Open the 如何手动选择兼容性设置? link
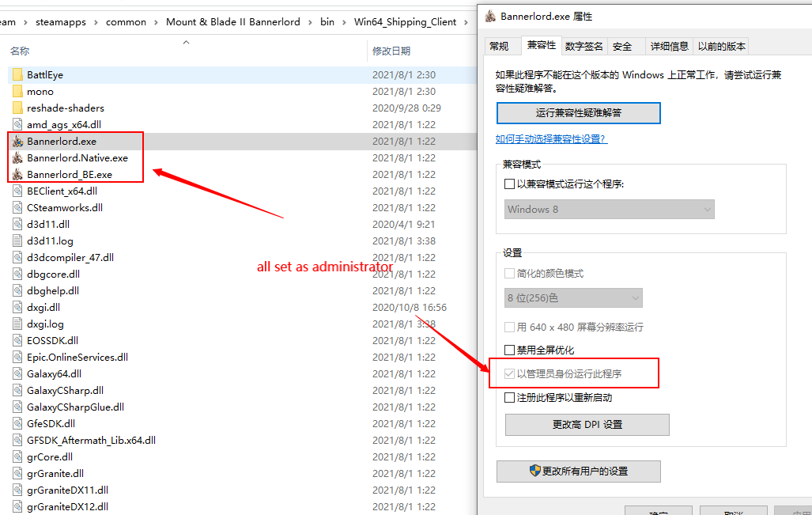This screenshot has width=812, height=515. 552,139
